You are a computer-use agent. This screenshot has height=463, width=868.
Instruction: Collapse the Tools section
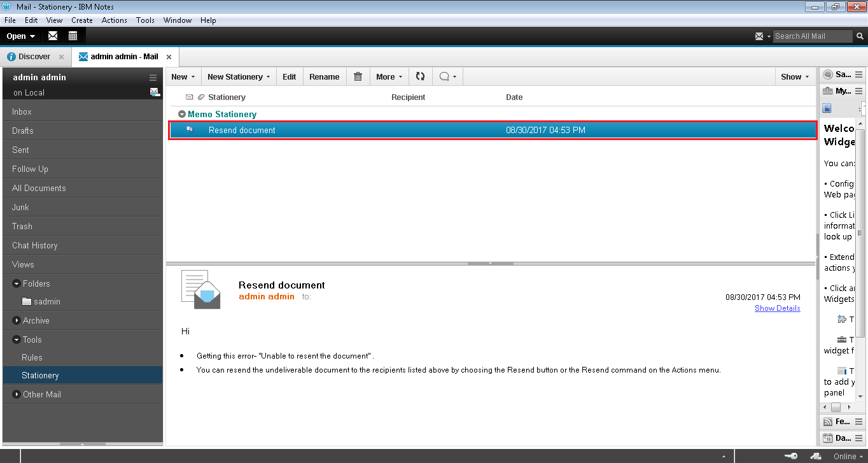(17, 339)
